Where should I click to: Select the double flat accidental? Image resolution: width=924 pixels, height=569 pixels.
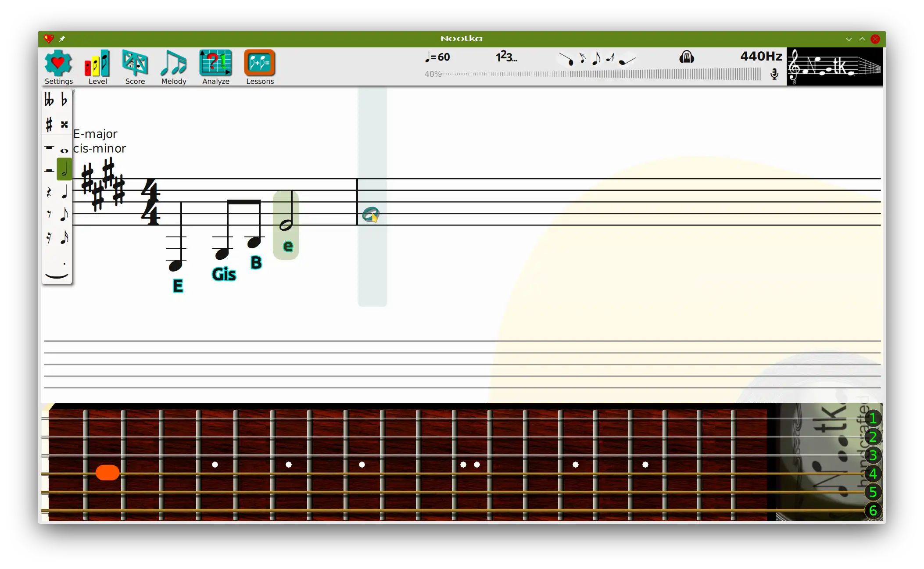pyautogui.click(x=49, y=100)
